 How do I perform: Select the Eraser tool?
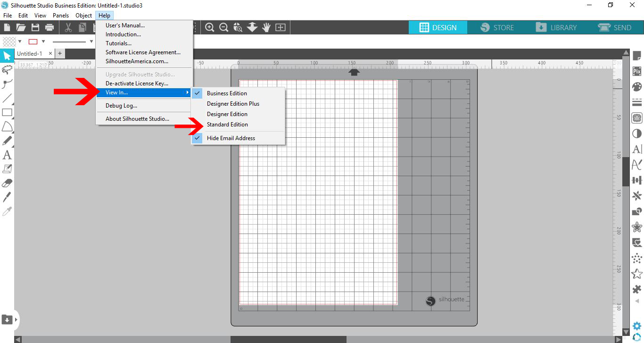point(7,183)
